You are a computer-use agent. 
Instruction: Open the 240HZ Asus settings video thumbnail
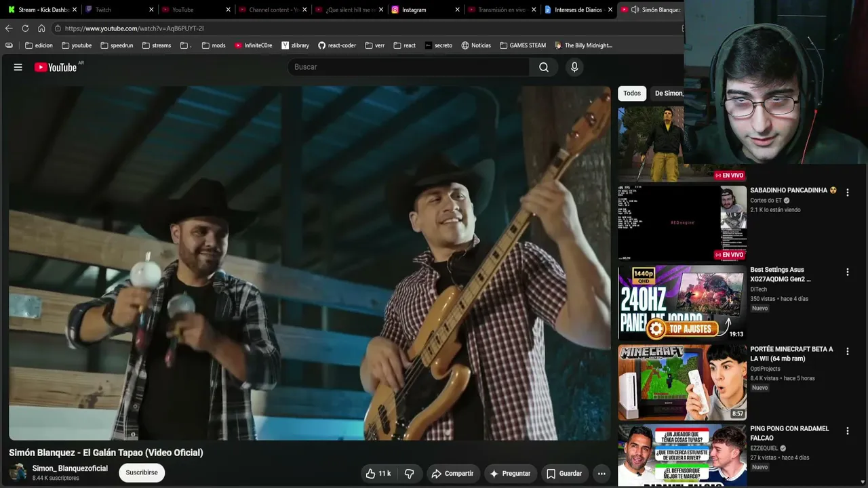coord(682,302)
